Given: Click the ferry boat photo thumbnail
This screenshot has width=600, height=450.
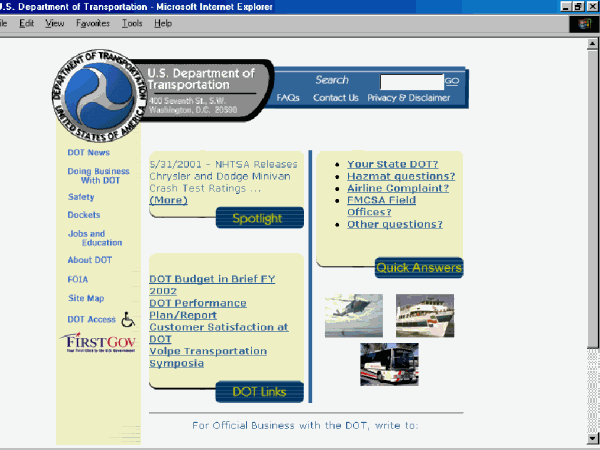Looking at the screenshot, I should click(424, 315).
